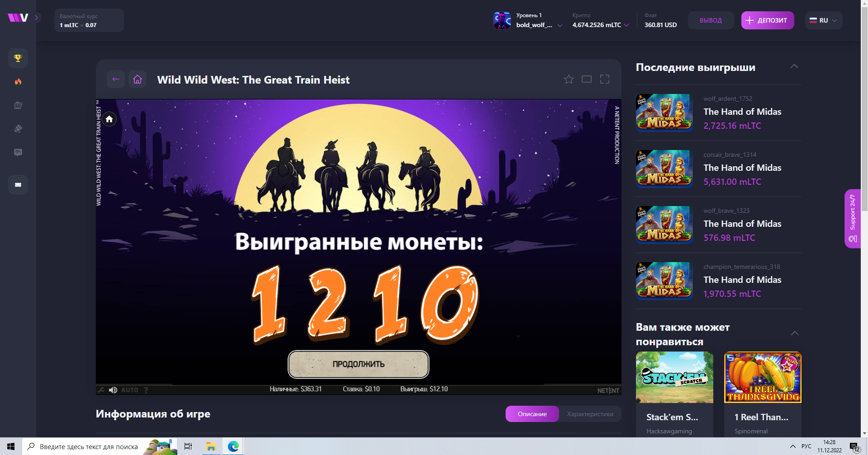This screenshot has width=868, height=455.
Task: Click the 5,631.00 mLTC win amount
Action: tap(732, 182)
